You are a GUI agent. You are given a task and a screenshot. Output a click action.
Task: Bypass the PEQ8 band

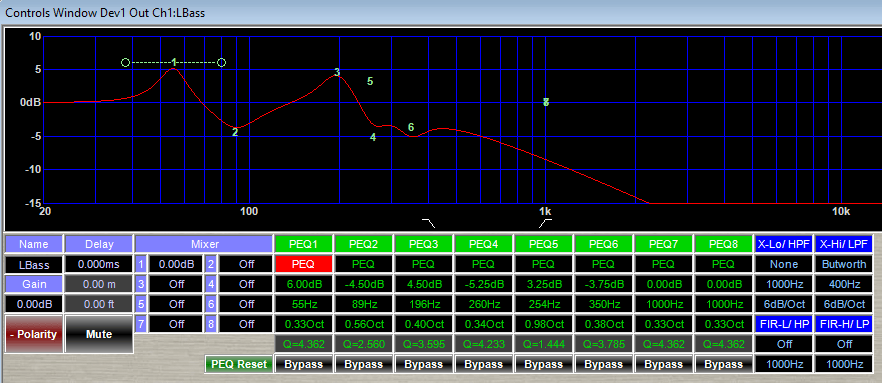(724, 364)
